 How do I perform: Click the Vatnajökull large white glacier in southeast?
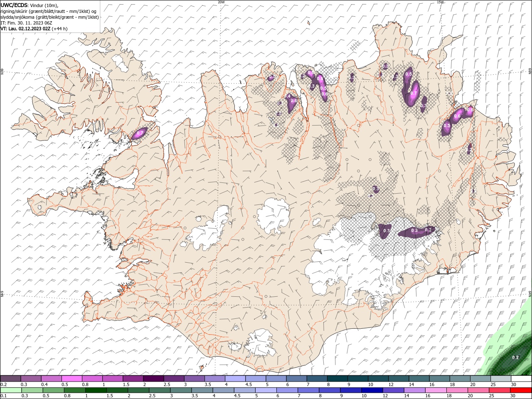point(353,262)
